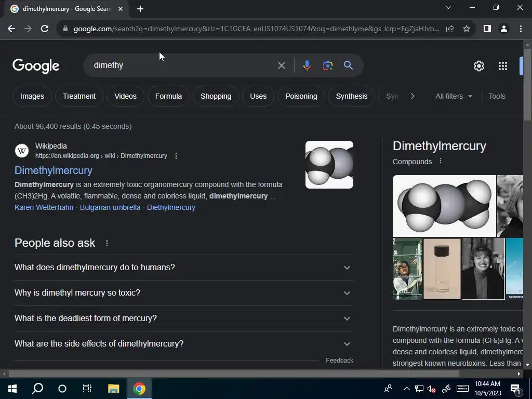
Task: Open the notification center
Action: (516, 389)
